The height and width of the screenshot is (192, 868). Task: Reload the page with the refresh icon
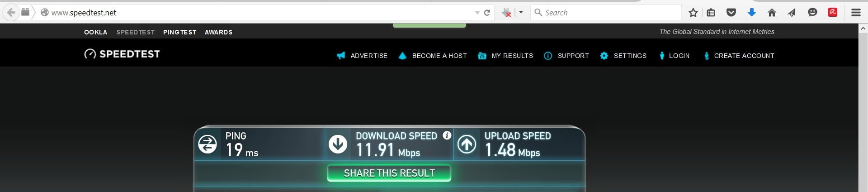pos(487,13)
